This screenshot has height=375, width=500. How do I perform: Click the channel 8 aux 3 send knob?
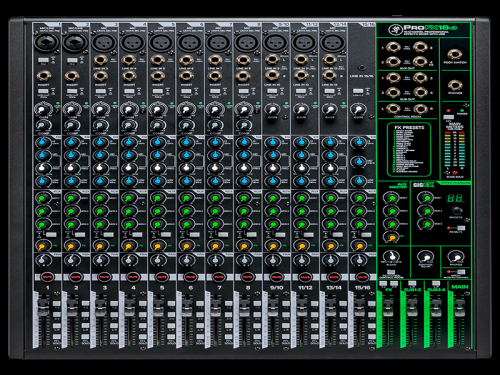click(x=244, y=224)
